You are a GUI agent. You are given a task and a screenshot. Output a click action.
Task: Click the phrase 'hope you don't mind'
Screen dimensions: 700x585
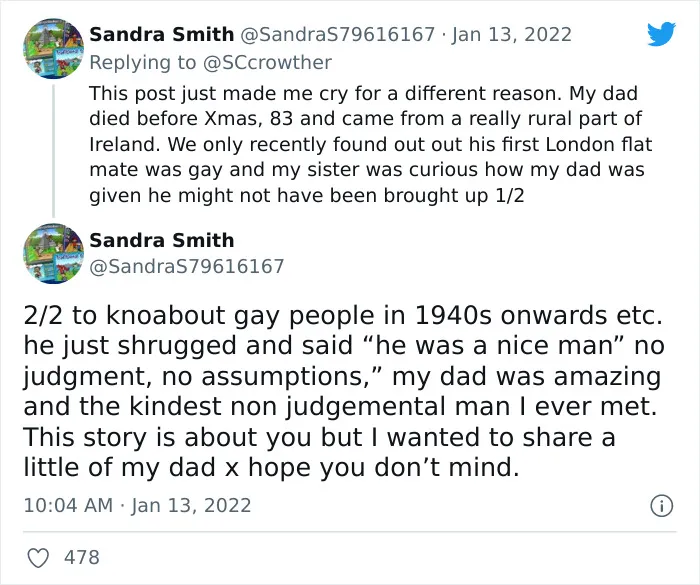pyautogui.click(x=384, y=468)
